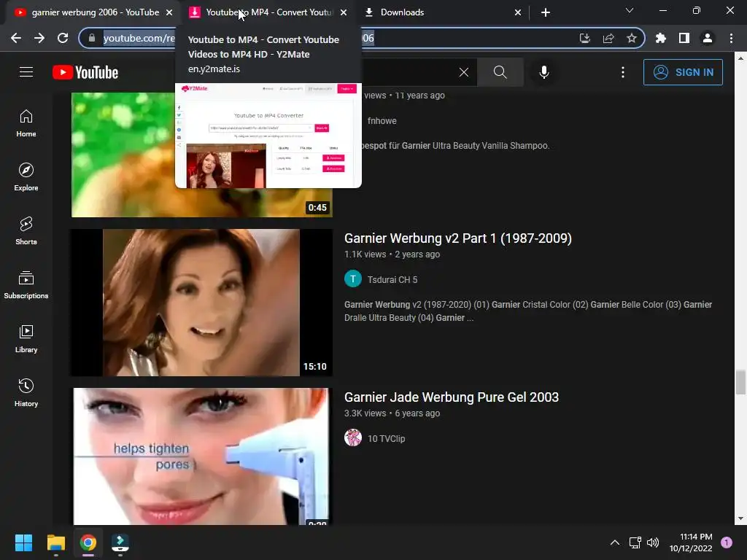Open Subscriptions in the YouTube sidebar
The width and height of the screenshot is (747, 560).
point(26,285)
